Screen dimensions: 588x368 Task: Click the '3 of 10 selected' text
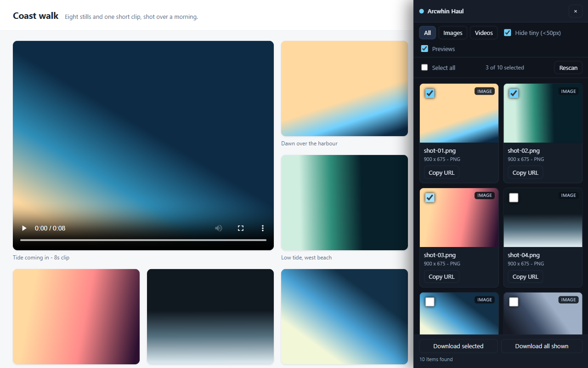coord(505,68)
